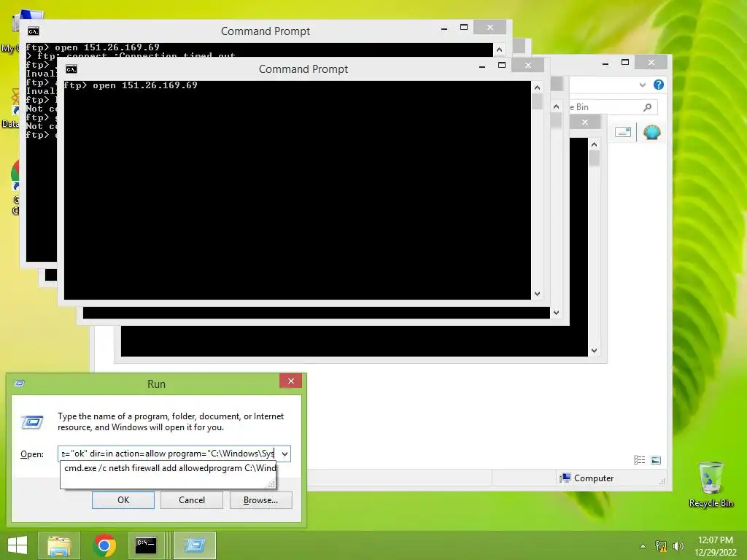747x560 pixels.
Task: Switch Explorer to details view icon
Action: [x=639, y=460]
